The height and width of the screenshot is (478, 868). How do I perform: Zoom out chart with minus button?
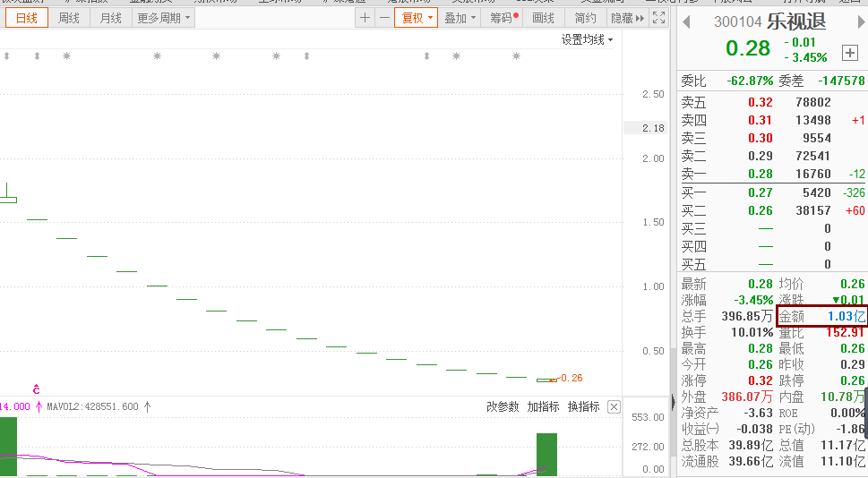click(384, 18)
